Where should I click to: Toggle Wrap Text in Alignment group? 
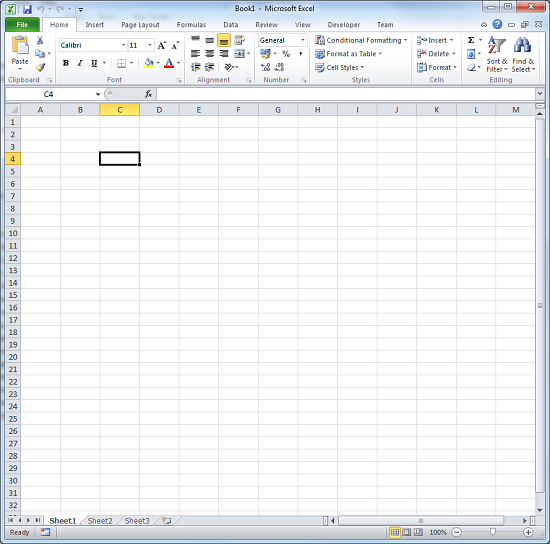239,40
